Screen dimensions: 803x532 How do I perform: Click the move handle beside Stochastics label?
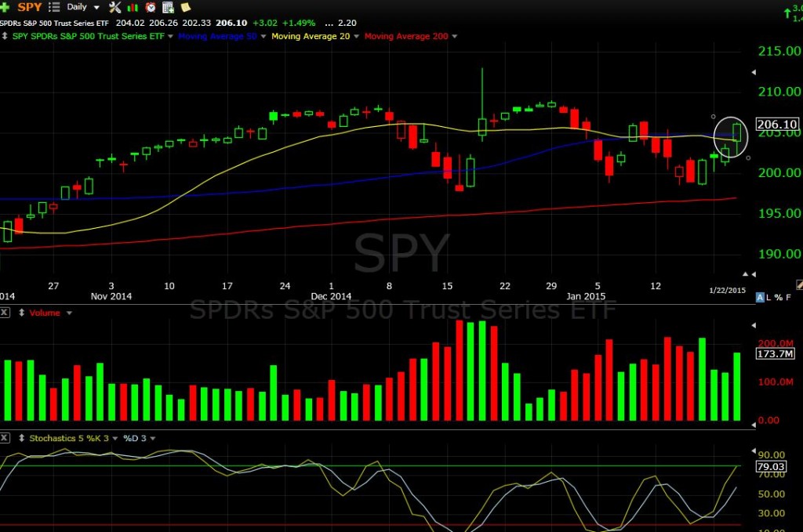21,438
